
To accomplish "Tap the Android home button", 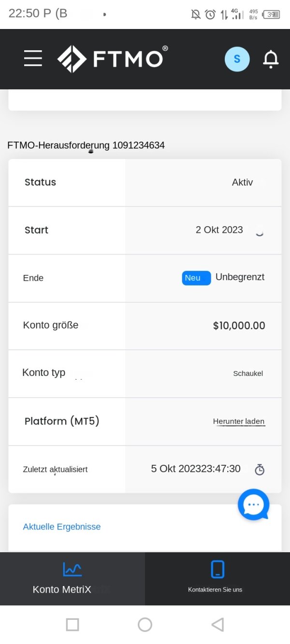I will (145, 625).
